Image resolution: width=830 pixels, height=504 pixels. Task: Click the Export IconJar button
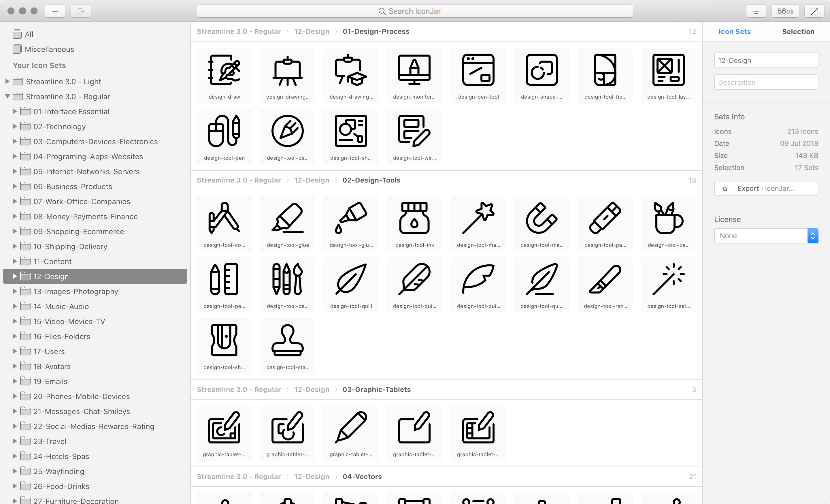pyautogui.click(x=766, y=188)
